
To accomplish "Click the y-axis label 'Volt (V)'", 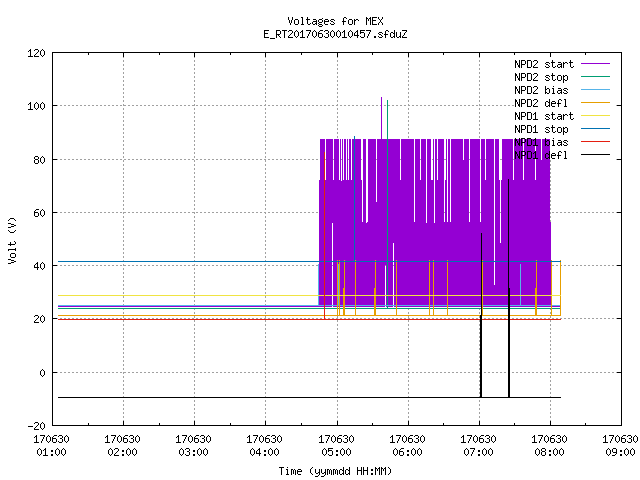I will [x=12, y=240].
